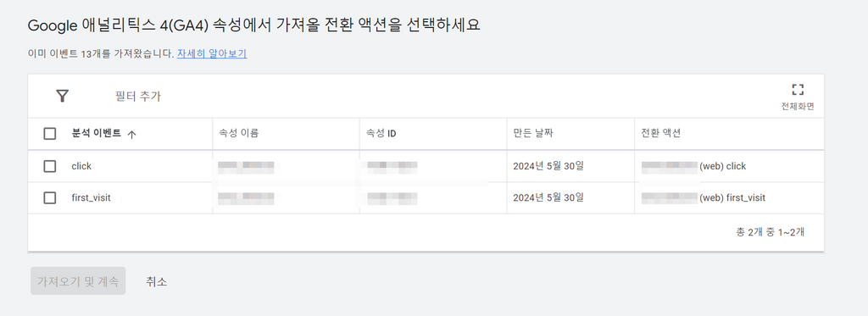Click the 만든 날짜 column header
The width and height of the screenshot is (868, 316).
[534, 133]
